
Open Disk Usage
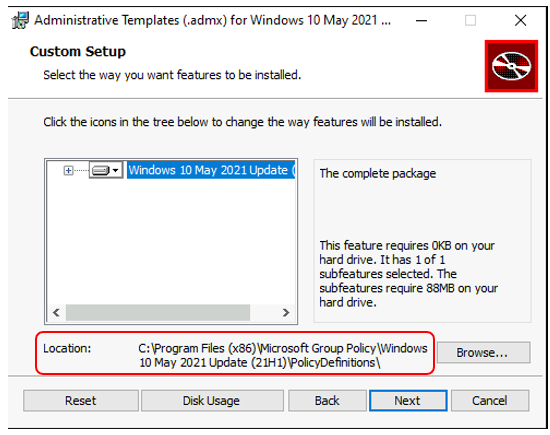point(212,400)
